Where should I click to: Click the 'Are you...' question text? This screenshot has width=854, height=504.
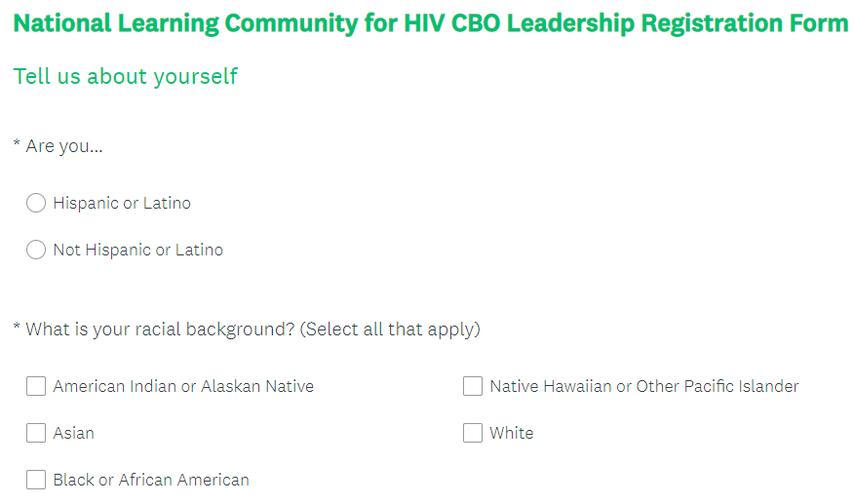[x=63, y=146]
